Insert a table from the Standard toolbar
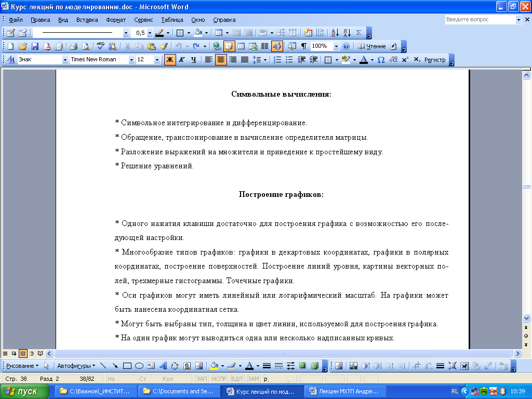The height and width of the screenshot is (399, 532). (x=241, y=46)
